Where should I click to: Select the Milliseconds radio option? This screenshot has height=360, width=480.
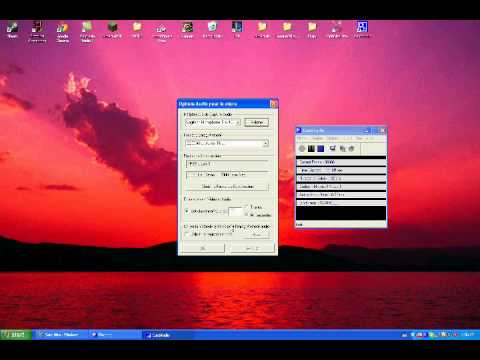tap(247, 215)
